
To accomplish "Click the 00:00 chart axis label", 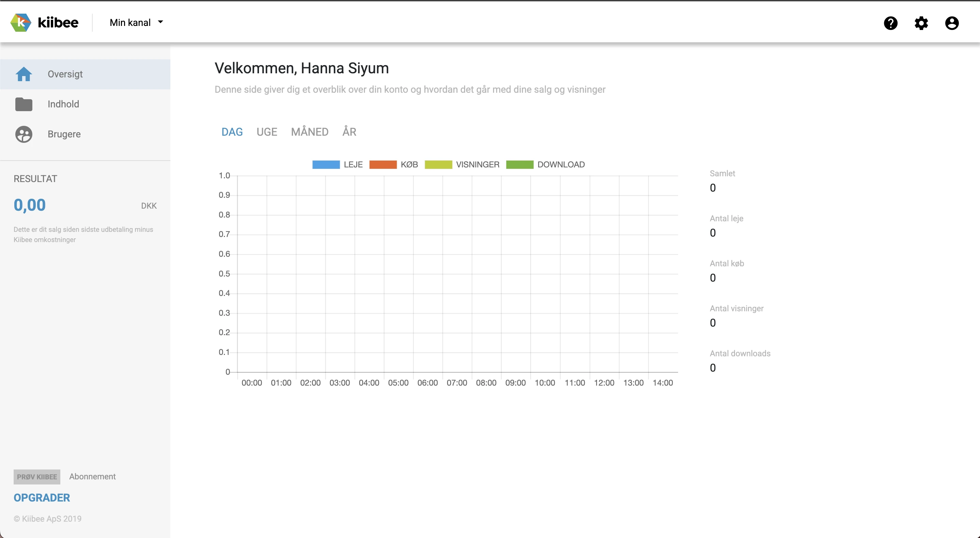I will click(252, 383).
